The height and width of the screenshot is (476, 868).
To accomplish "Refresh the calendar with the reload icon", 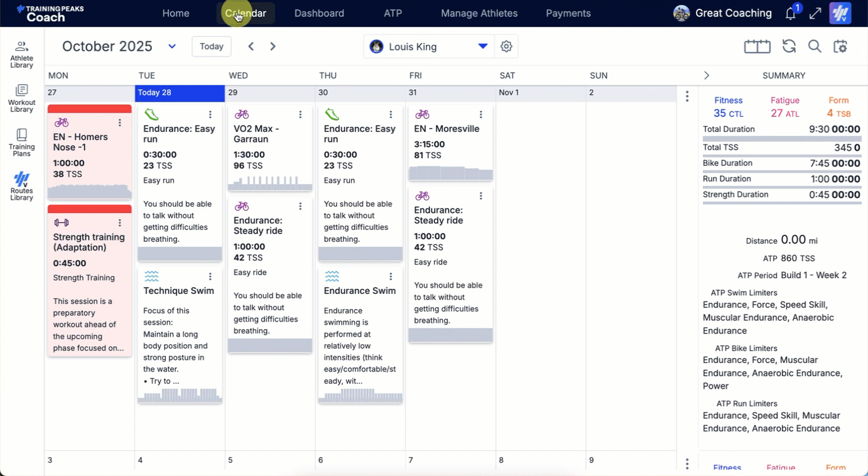I will tap(789, 46).
